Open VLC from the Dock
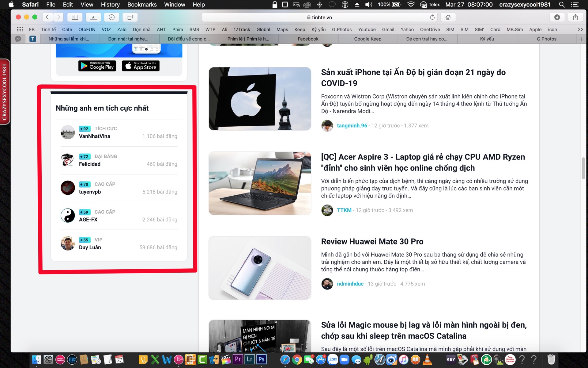The image size is (588, 368). click(427, 359)
